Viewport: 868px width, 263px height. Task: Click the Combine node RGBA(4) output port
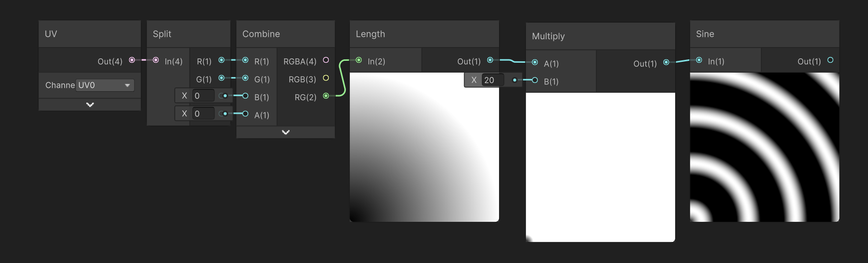point(326,60)
